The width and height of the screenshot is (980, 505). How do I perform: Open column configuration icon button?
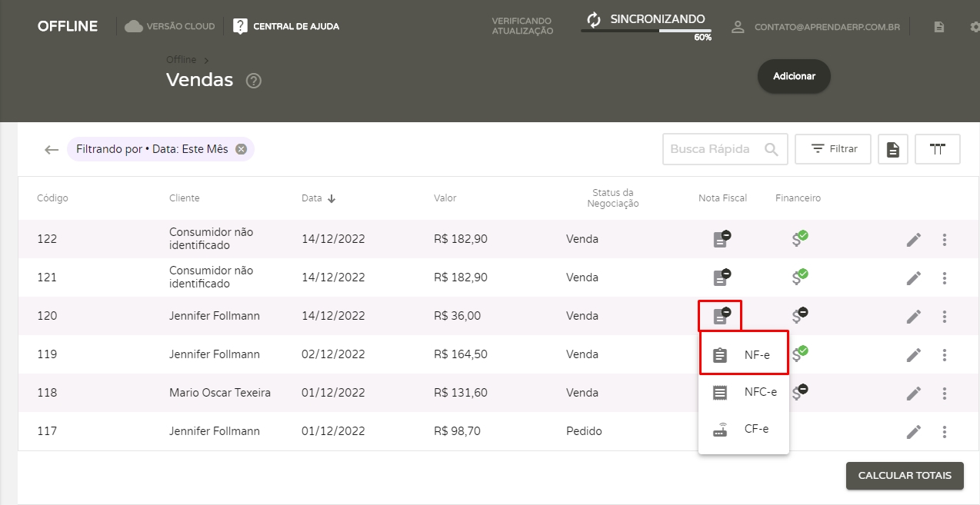[937, 149]
